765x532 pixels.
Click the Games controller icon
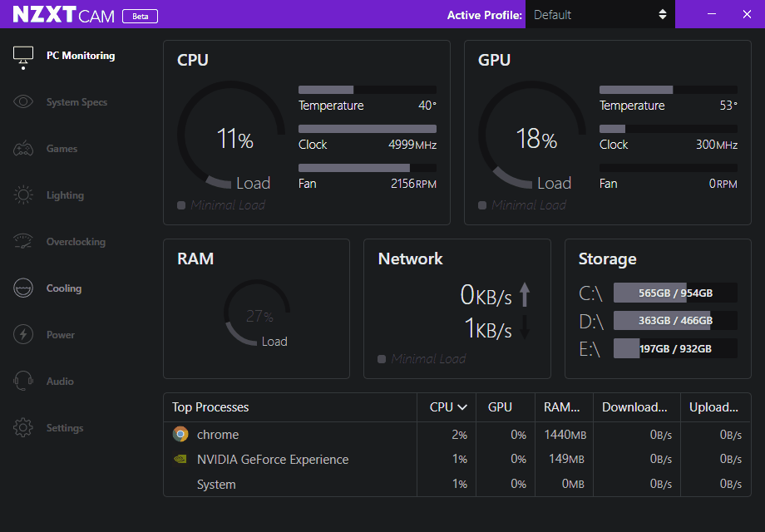[23, 149]
